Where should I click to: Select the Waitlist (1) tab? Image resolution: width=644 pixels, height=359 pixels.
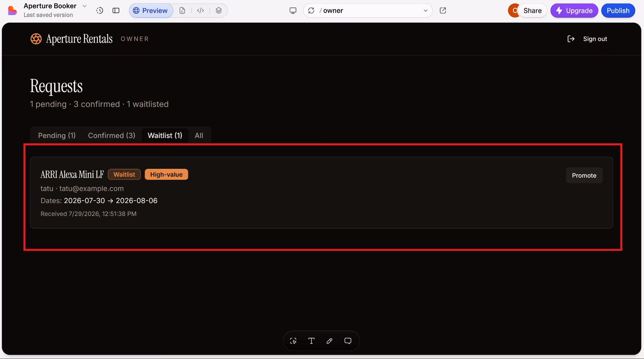[165, 135]
